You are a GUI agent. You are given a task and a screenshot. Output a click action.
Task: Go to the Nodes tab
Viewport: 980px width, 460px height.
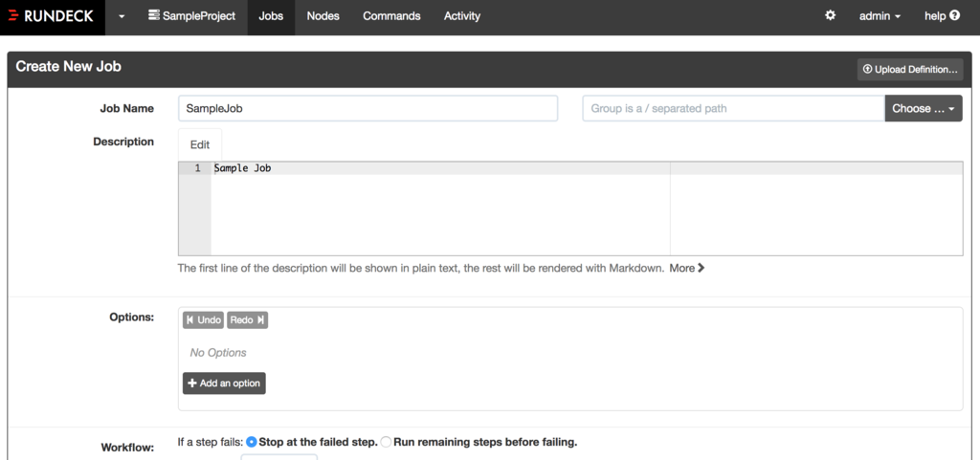tap(323, 17)
